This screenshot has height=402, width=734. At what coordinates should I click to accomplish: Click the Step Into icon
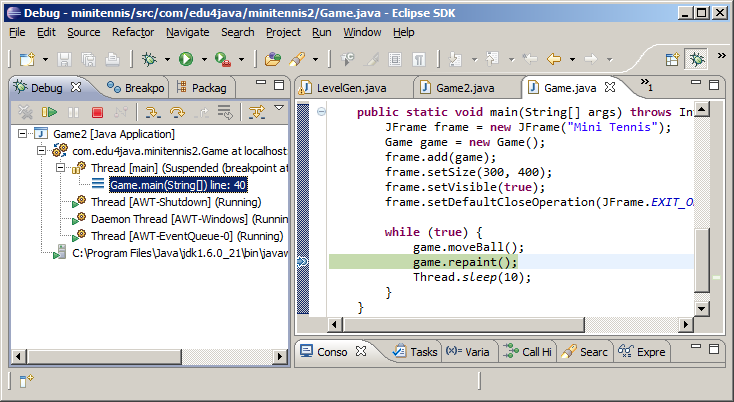pos(153,112)
